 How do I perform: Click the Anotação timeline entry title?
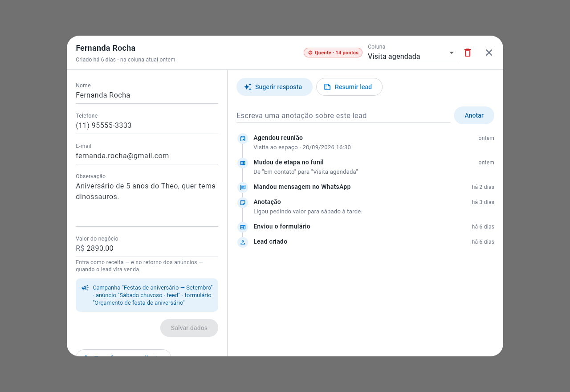tap(267, 202)
